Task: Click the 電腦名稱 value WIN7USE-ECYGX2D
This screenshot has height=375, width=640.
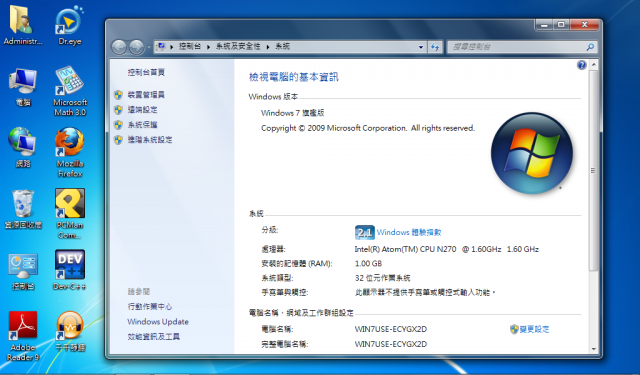Action: [391, 329]
